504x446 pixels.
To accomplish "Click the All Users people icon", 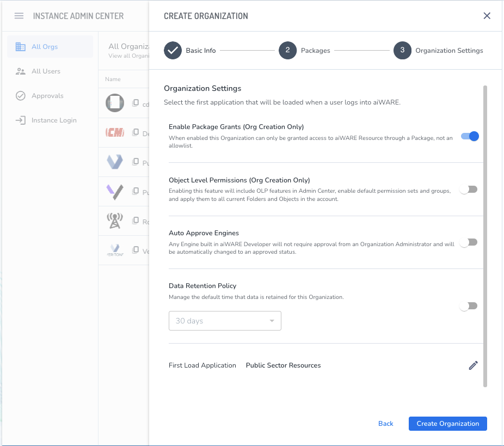I will pos(20,71).
